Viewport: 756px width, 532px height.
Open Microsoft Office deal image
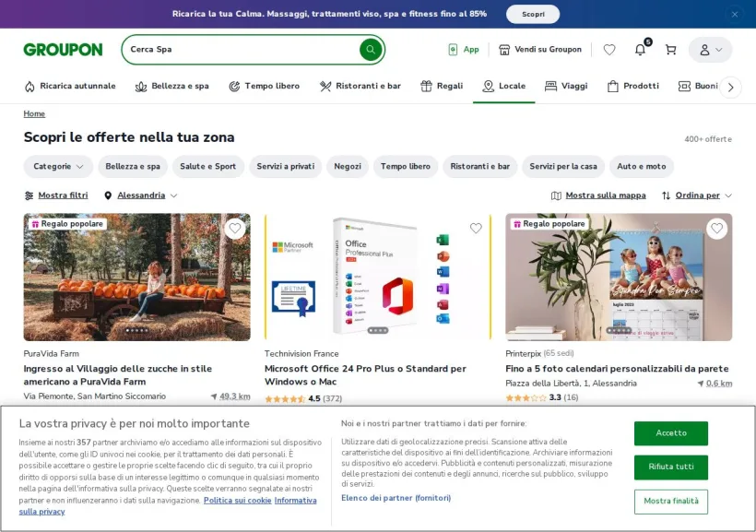tap(378, 278)
